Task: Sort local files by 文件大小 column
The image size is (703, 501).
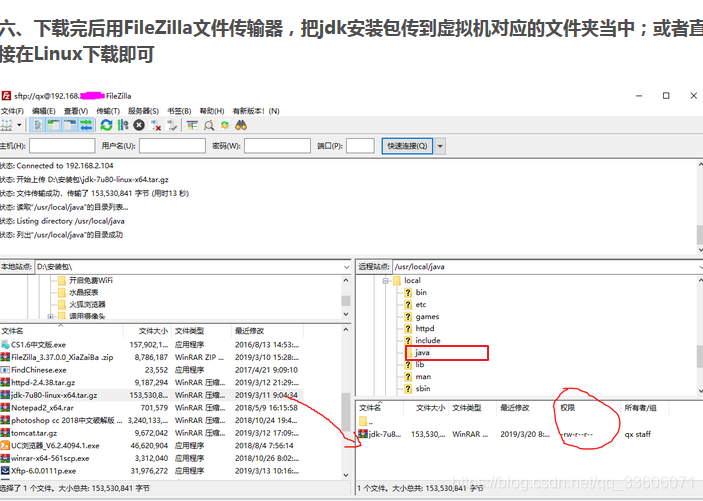Action: pos(148,331)
